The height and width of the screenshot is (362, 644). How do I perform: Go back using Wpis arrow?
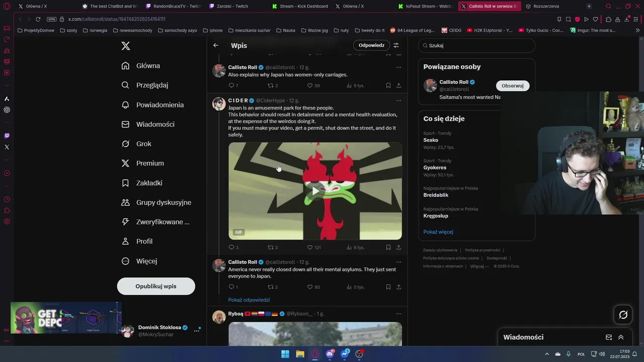click(216, 45)
